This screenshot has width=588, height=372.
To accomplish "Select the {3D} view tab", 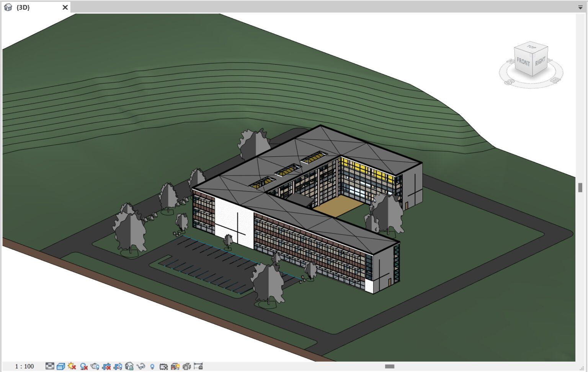I will tap(23, 7).
